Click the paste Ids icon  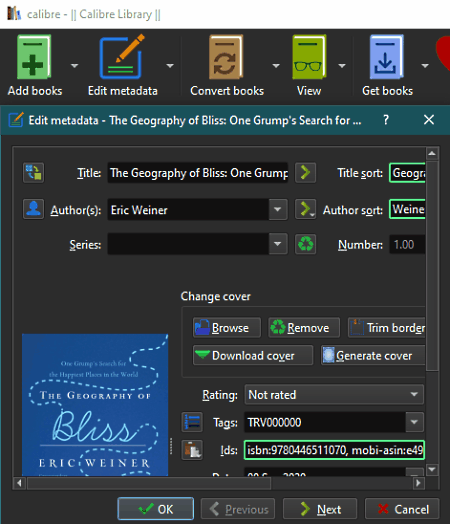pyautogui.click(x=192, y=450)
